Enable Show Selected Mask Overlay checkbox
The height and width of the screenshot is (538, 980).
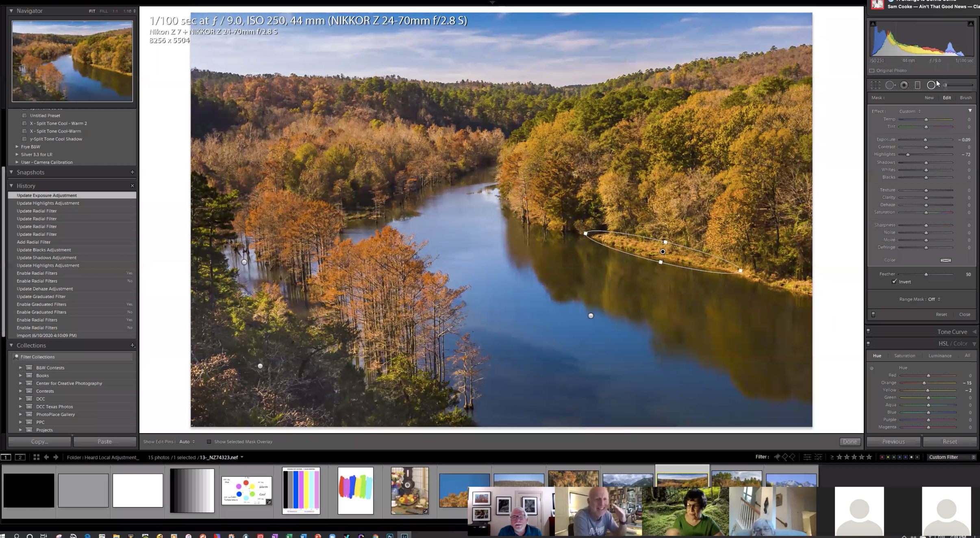point(209,442)
